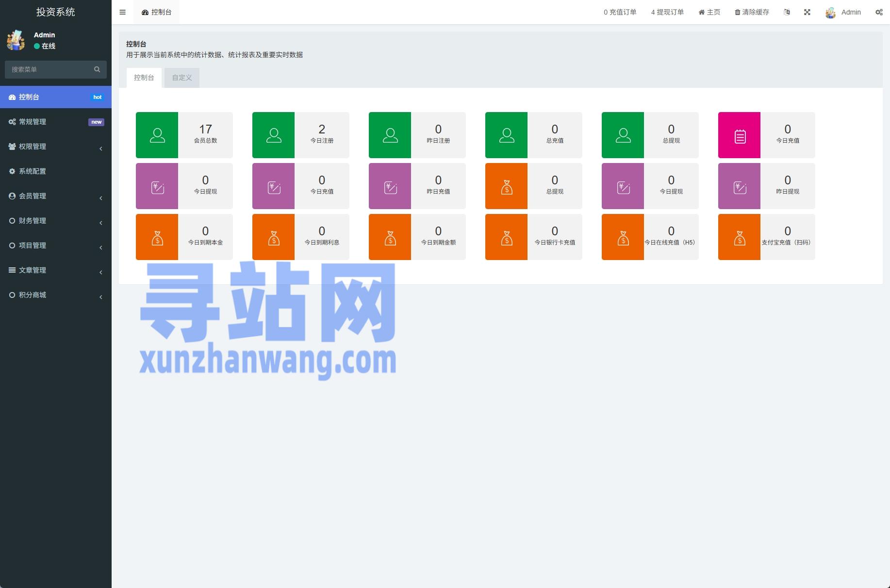Click the 在线 status in sidebar
Screen dimensions: 890x588
click(x=45, y=46)
